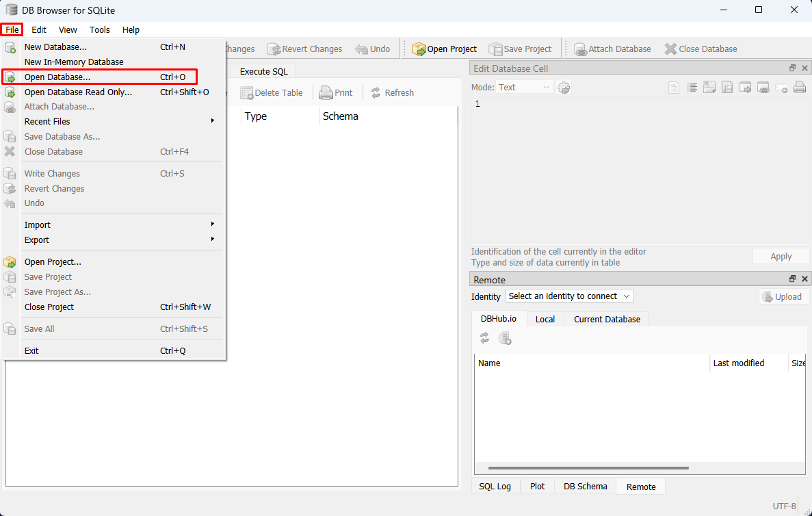The image size is (812, 516).
Task: Open the Help menu
Action: 131,29
